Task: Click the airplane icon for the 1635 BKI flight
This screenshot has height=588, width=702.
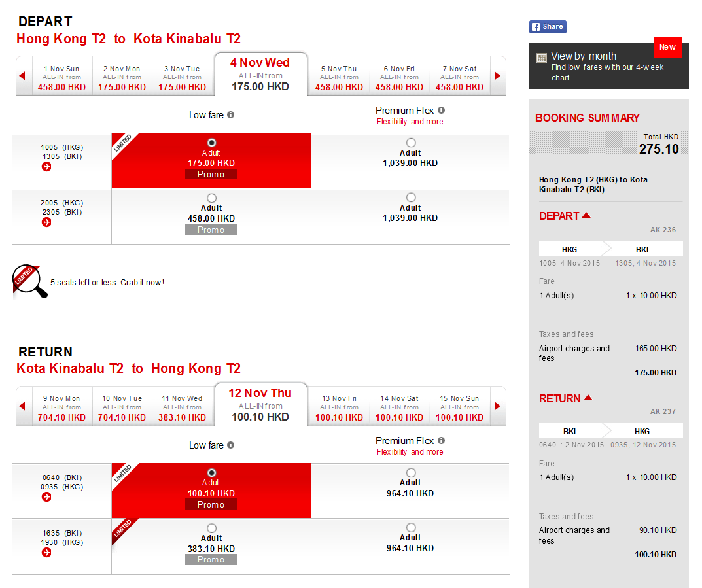Action: [46, 553]
